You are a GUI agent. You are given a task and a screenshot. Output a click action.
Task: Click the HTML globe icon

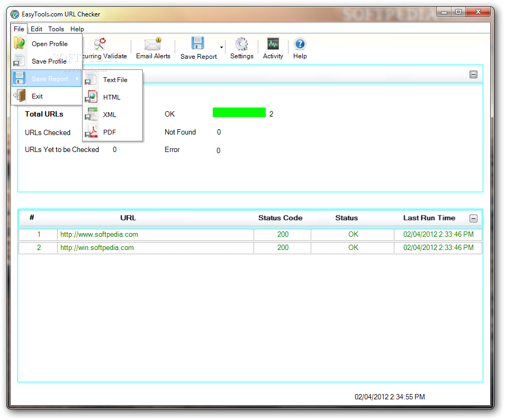point(91,97)
